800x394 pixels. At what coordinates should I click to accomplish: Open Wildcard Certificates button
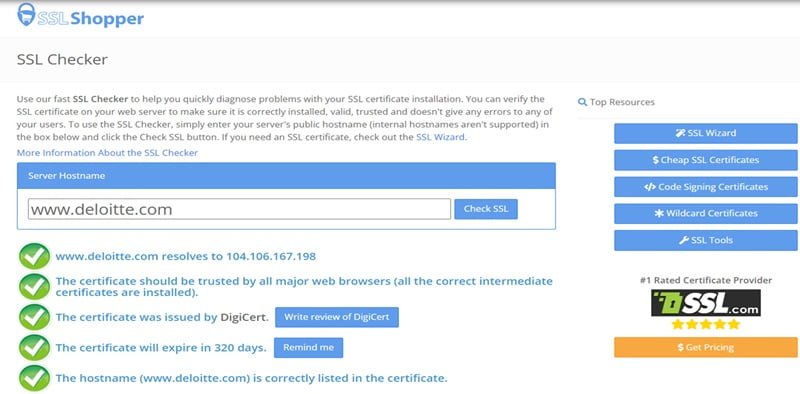706,213
